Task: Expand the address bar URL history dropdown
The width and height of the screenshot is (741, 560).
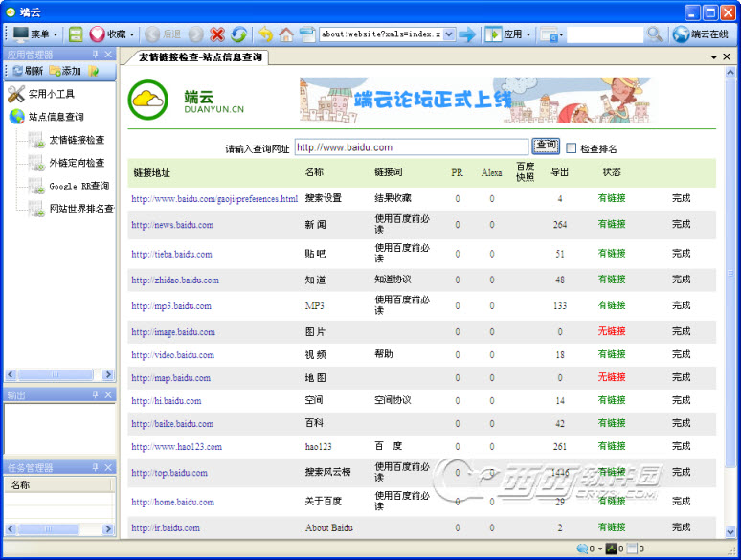Action: [x=450, y=34]
